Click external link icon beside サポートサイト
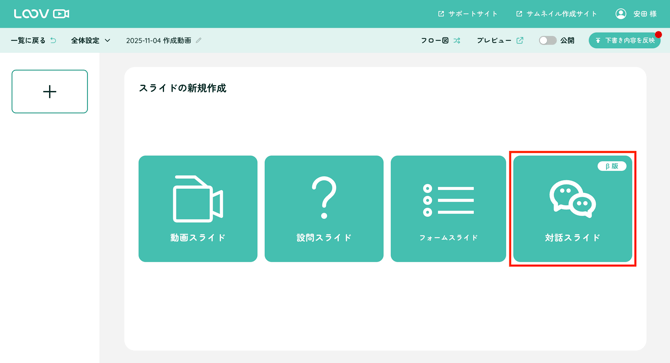The height and width of the screenshot is (363, 670). click(441, 14)
